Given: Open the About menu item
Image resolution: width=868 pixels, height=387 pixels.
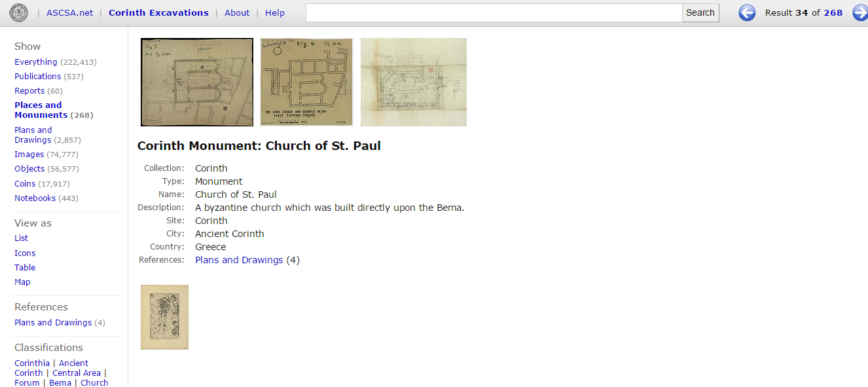Looking at the screenshot, I should tap(237, 12).
